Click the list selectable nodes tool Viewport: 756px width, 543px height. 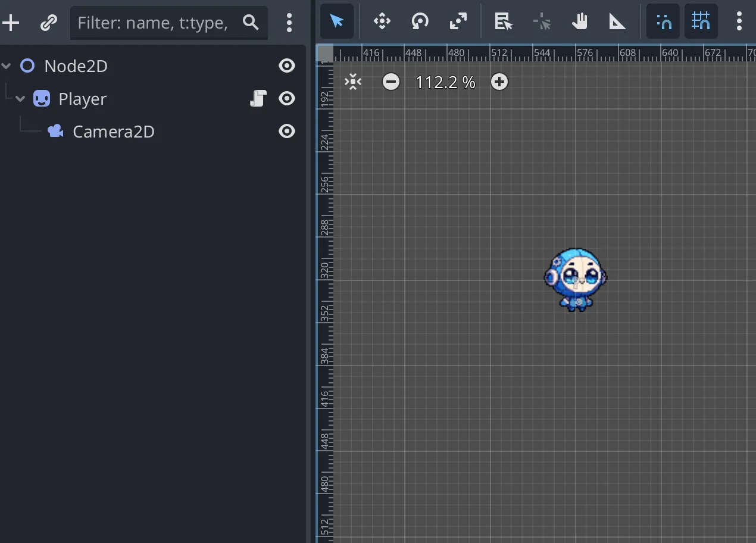point(503,22)
